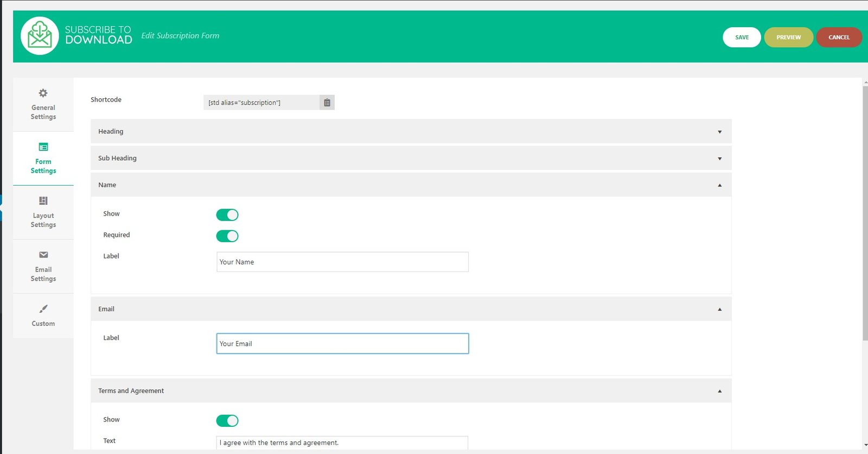Expand the Sub Heading section
The height and width of the screenshot is (454, 868).
tap(720, 159)
